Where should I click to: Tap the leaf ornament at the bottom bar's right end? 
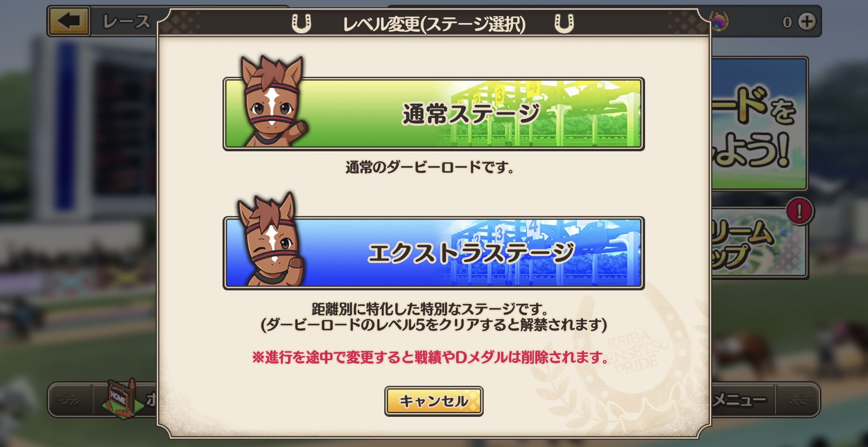point(798,400)
